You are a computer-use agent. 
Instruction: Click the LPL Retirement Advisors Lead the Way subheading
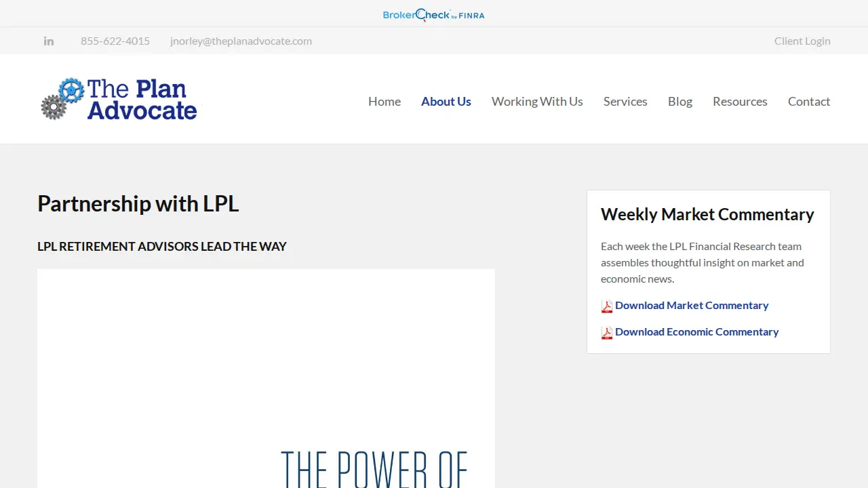pos(162,246)
